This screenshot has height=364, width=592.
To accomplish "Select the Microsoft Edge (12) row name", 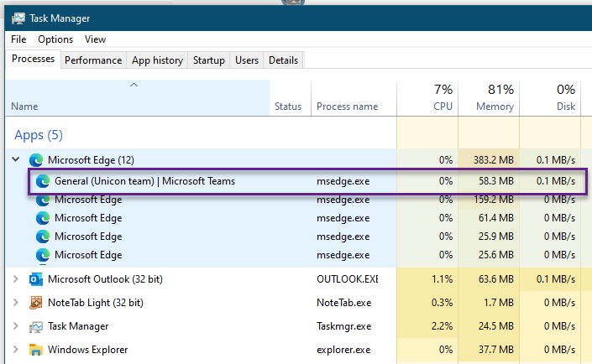I will (x=91, y=160).
